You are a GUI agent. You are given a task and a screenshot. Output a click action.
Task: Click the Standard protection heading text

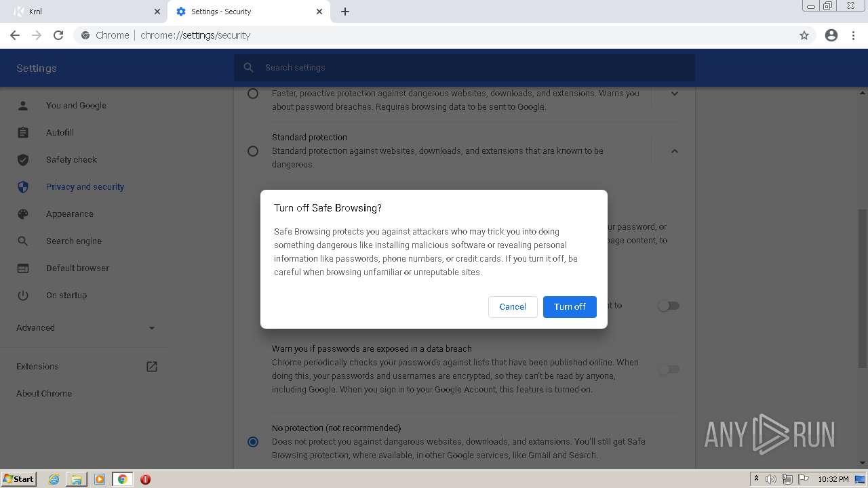[309, 137]
